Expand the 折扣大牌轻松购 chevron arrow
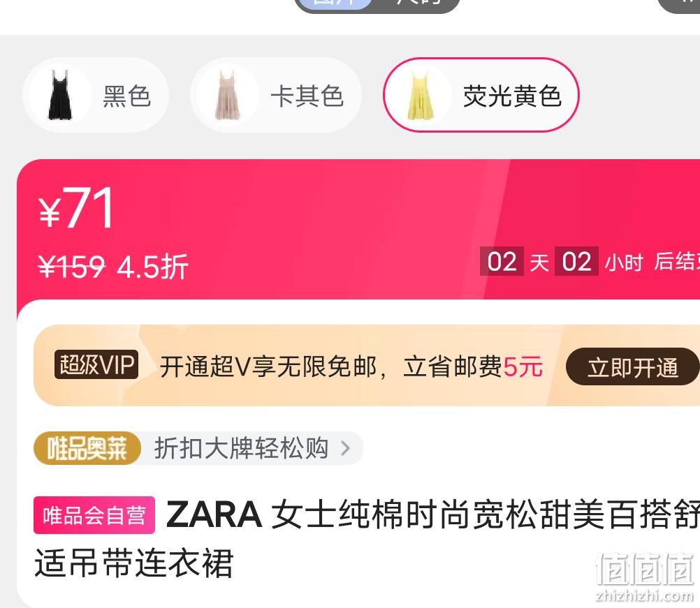This screenshot has width=700, height=608. click(x=345, y=448)
